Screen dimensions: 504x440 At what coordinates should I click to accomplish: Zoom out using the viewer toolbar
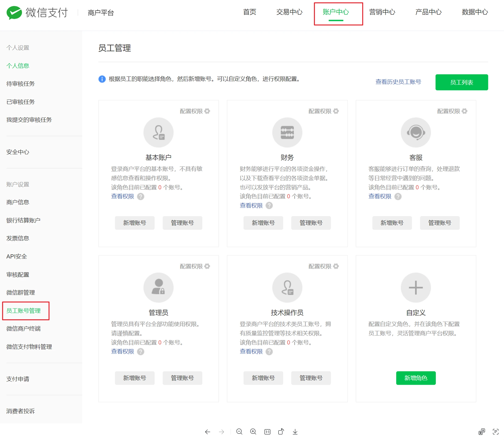(x=239, y=432)
